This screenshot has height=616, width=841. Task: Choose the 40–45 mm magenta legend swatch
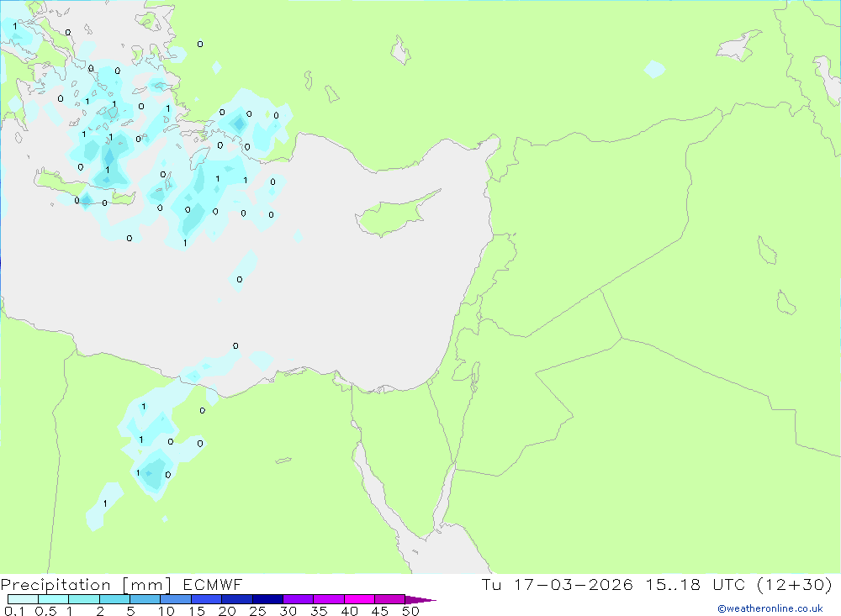(359, 599)
